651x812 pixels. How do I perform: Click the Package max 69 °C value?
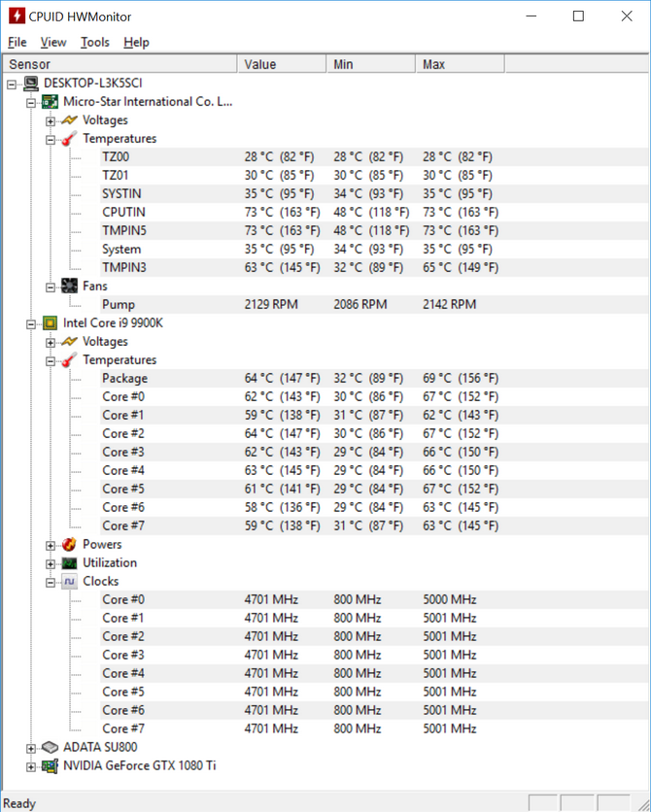click(461, 379)
